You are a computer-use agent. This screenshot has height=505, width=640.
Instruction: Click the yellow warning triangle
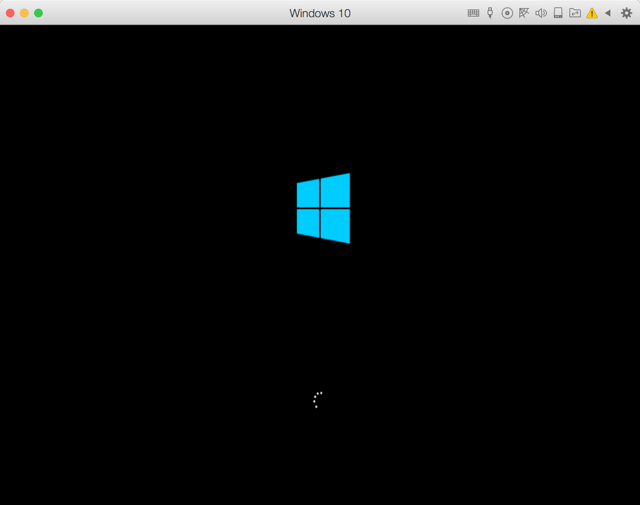(x=592, y=13)
